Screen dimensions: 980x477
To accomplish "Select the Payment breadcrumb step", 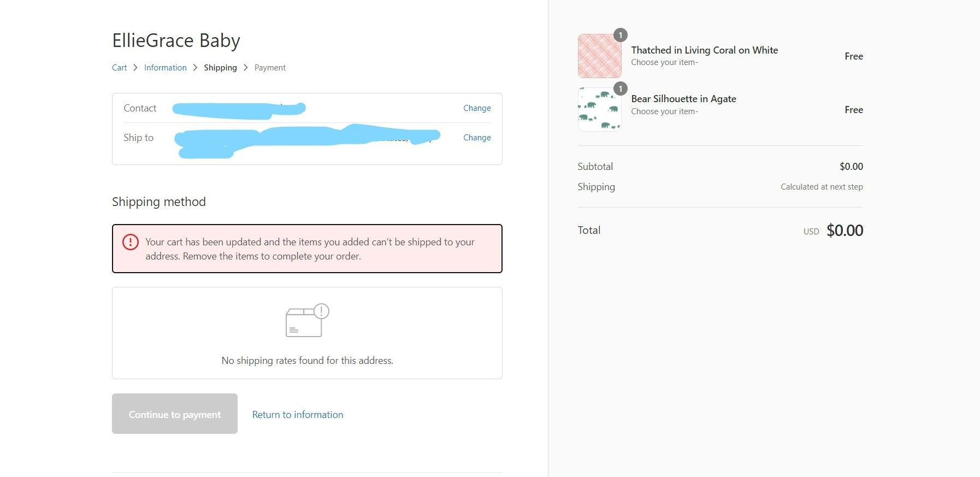I will (x=270, y=68).
